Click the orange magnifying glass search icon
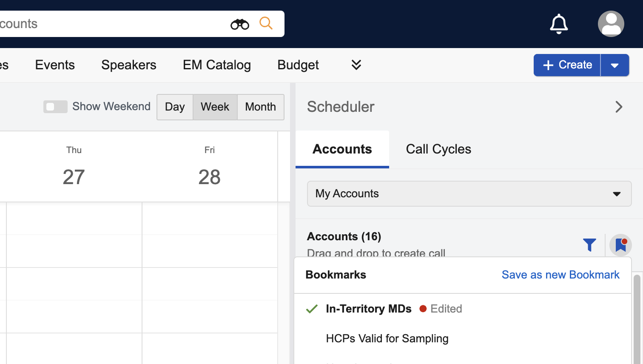 point(266,23)
